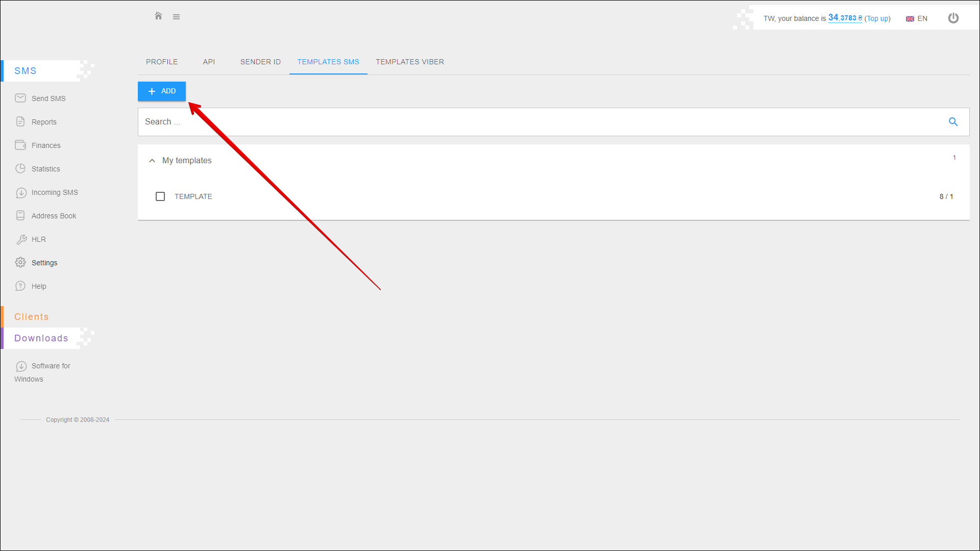This screenshot has height=551, width=980.
Task: Click the home icon in top bar
Action: [x=158, y=16]
